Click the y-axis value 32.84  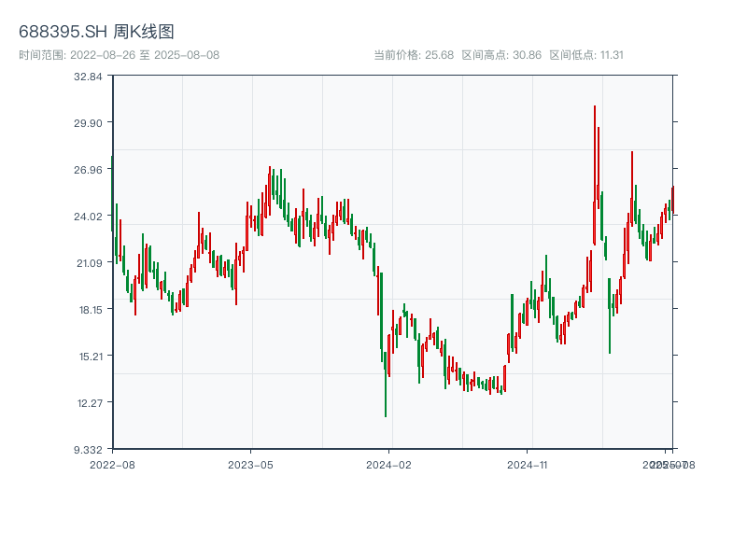click(x=88, y=77)
